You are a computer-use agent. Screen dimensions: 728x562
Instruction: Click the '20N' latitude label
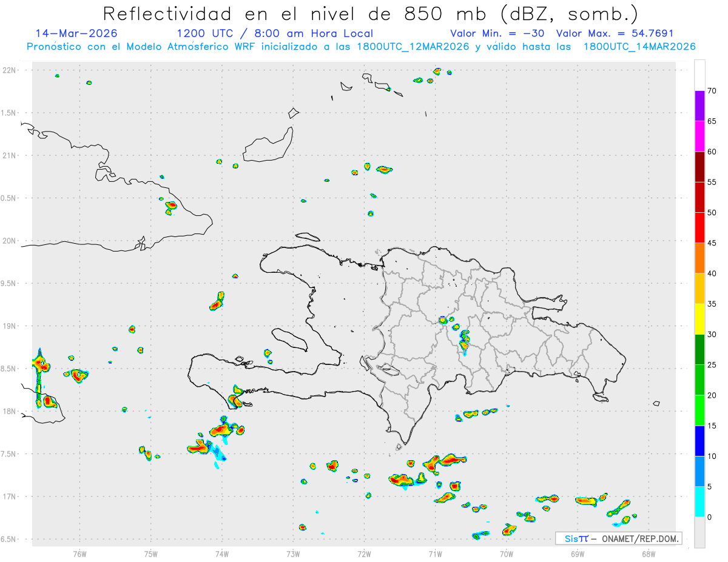coord(10,241)
